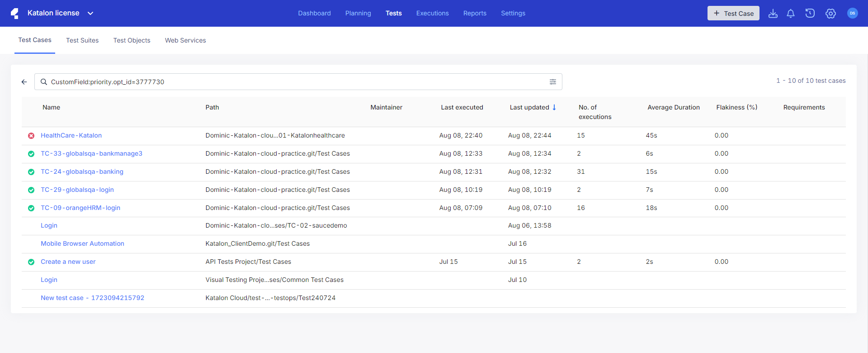Open the TC-24-globalsqa-banking test case

(x=82, y=172)
